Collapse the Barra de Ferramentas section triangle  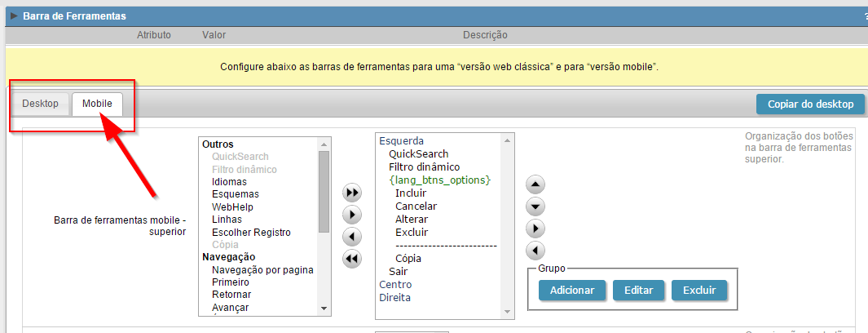(14, 16)
